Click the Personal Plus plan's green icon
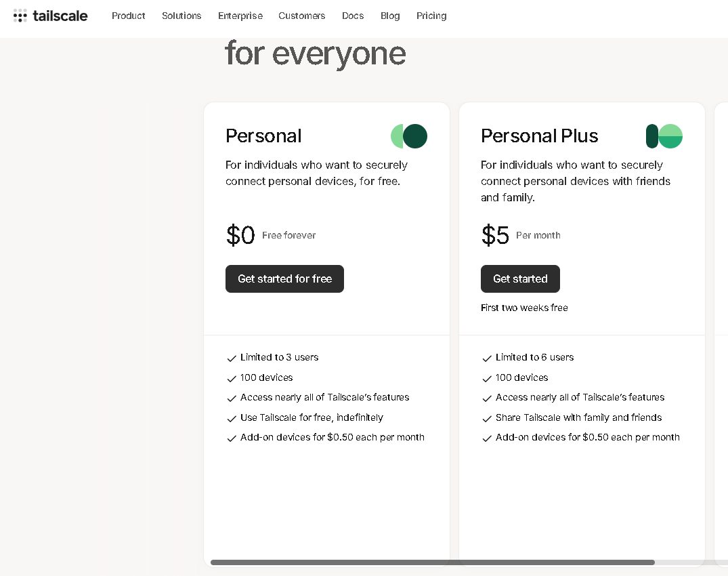728x576 pixels. tap(664, 136)
